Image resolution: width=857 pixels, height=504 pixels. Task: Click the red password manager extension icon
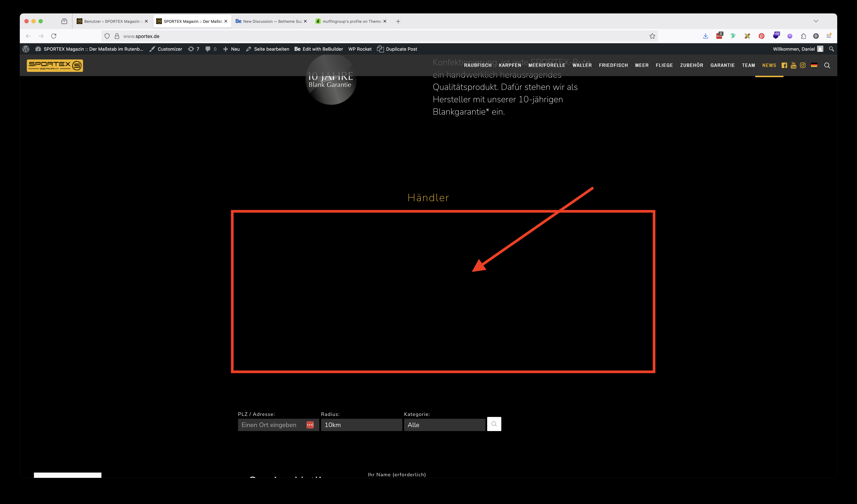coord(719,36)
